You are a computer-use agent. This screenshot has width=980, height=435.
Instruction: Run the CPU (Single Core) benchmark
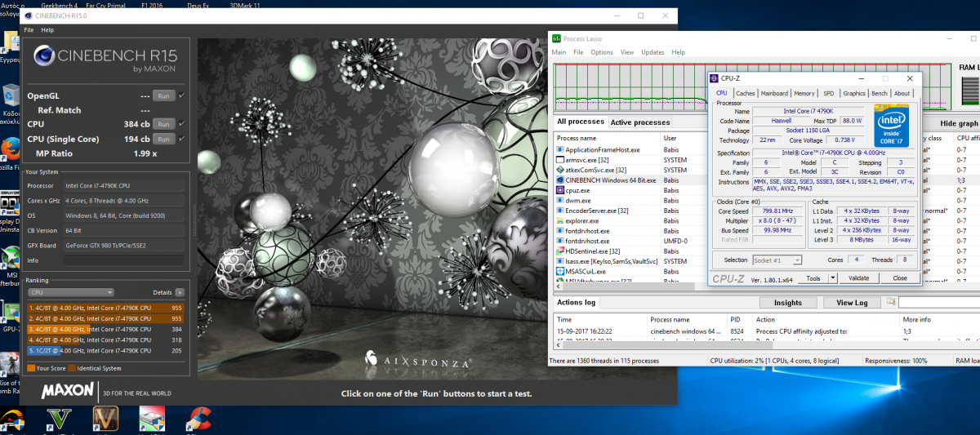coord(164,139)
